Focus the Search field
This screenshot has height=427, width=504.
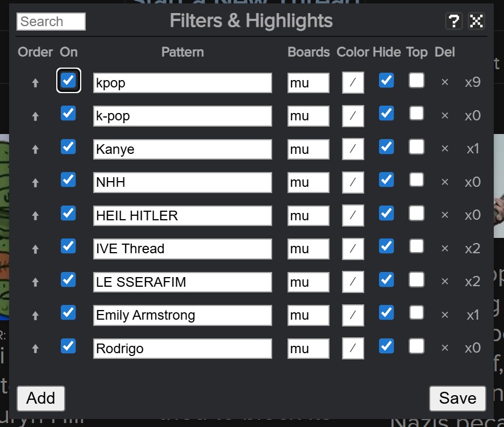(51, 22)
